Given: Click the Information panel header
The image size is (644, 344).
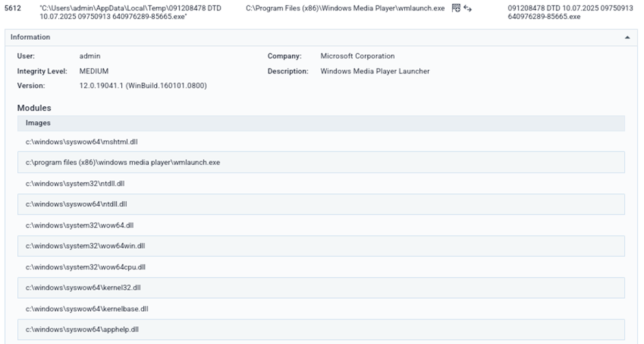Looking at the screenshot, I should pos(31,37).
